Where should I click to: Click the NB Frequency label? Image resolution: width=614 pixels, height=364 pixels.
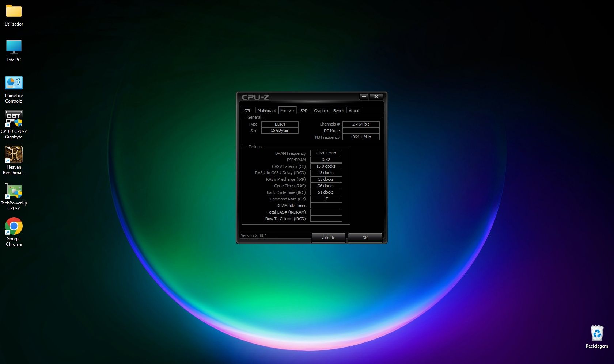[327, 137]
